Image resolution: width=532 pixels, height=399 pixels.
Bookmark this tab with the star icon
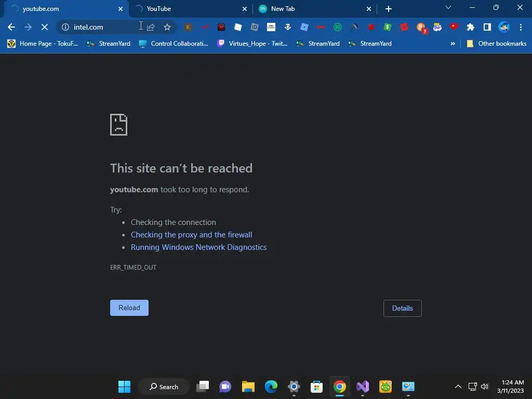pos(167,27)
